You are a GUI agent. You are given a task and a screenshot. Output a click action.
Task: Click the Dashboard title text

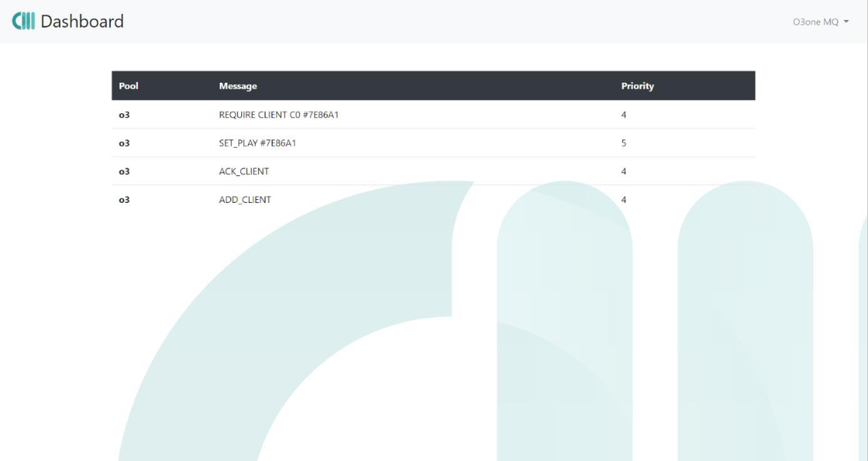[x=82, y=21]
